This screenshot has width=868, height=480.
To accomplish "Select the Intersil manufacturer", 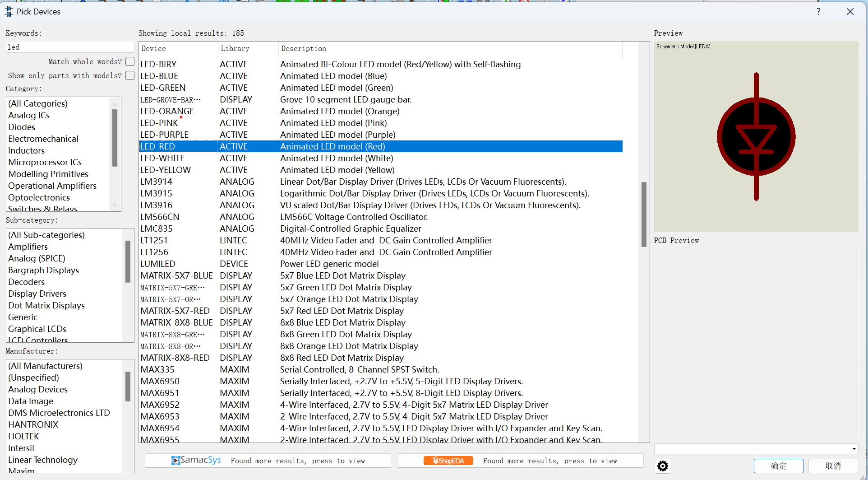I will coord(21,448).
